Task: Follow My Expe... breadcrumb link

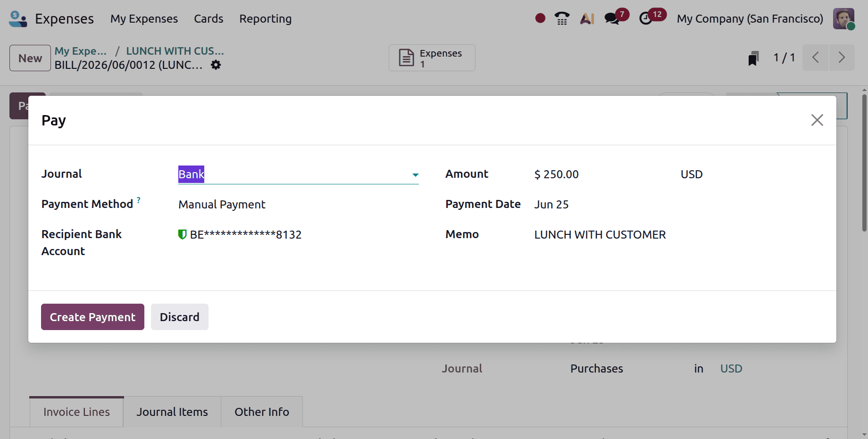Action: point(81,51)
